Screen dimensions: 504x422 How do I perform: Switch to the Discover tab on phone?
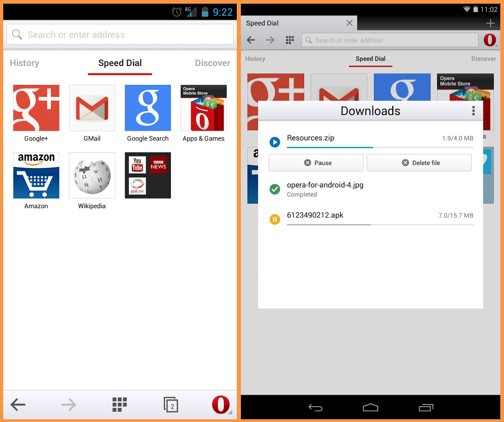pos(212,63)
